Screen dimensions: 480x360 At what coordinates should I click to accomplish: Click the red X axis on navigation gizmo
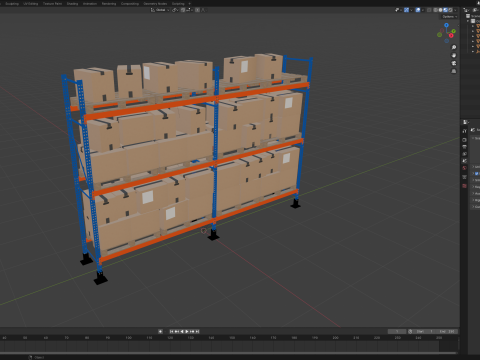(451, 35)
